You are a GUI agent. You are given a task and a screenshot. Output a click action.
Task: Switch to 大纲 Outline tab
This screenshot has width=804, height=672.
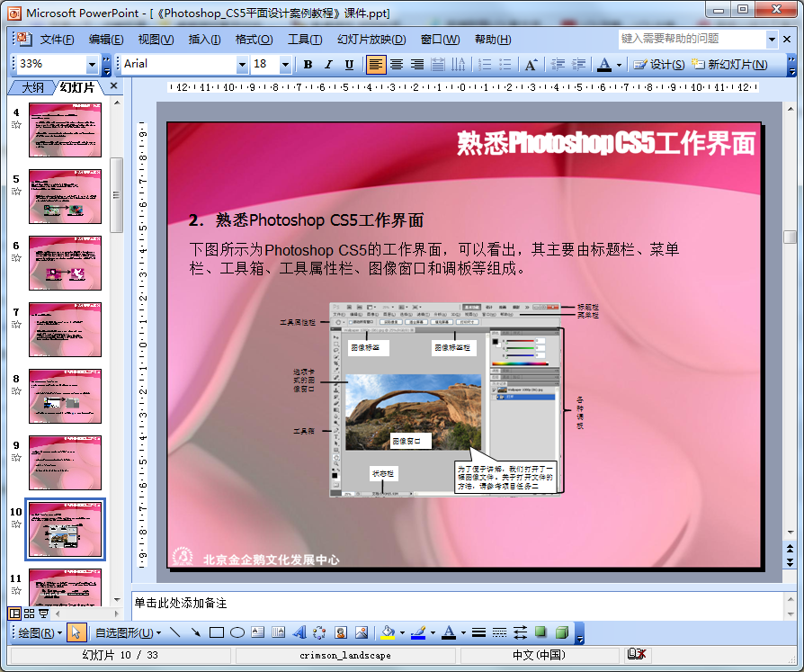32,87
